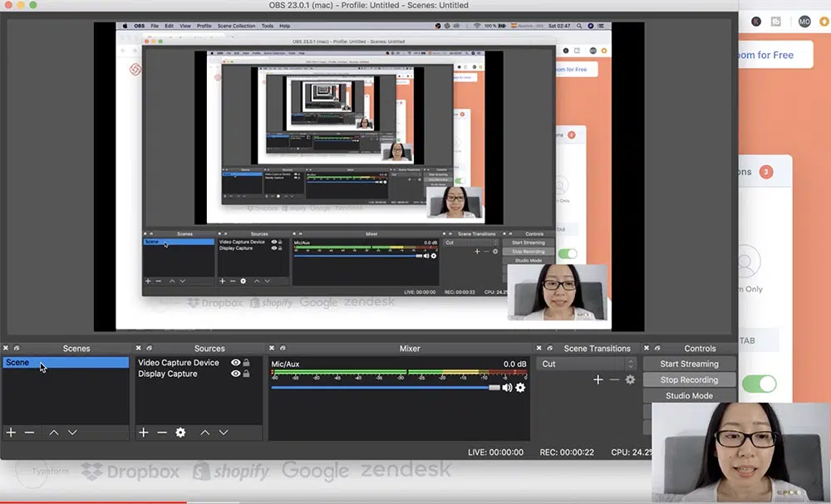831x504 pixels.
Task: Add a new source with the plus icon
Action: point(144,433)
